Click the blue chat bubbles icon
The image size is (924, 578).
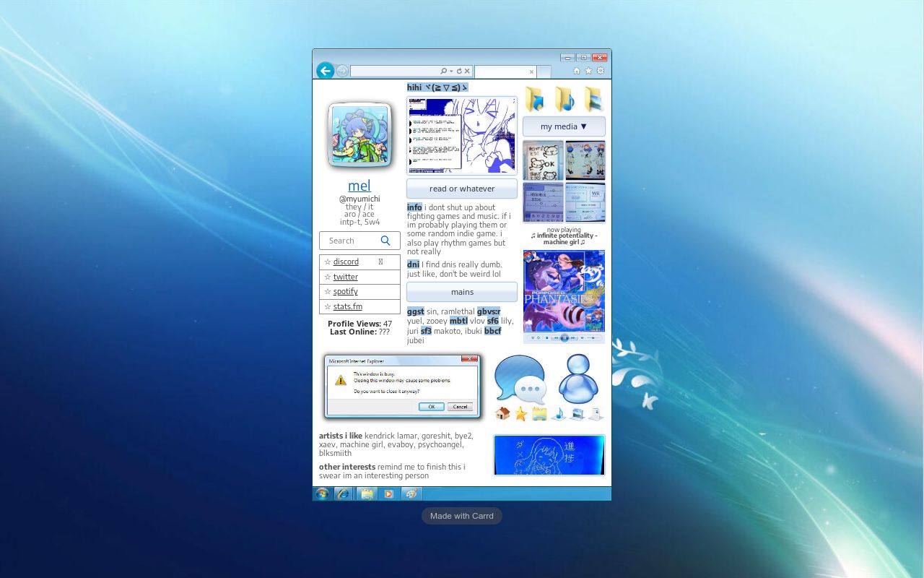520,379
